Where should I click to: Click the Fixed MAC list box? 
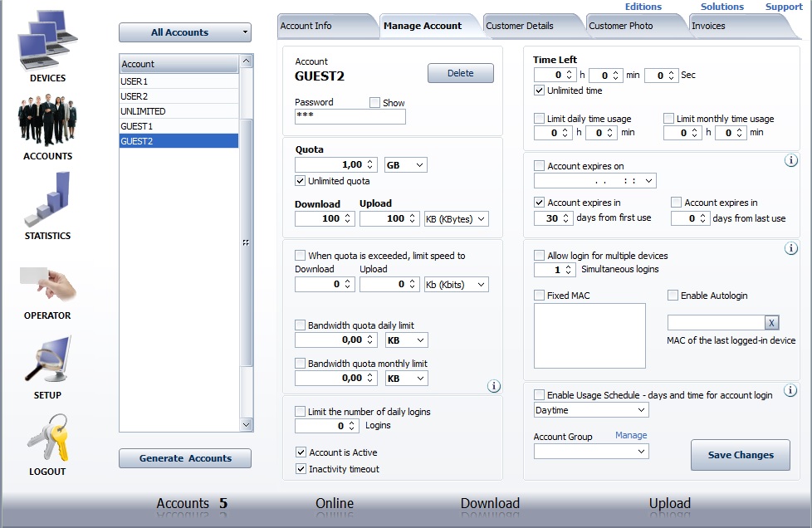pyautogui.click(x=589, y=336)
